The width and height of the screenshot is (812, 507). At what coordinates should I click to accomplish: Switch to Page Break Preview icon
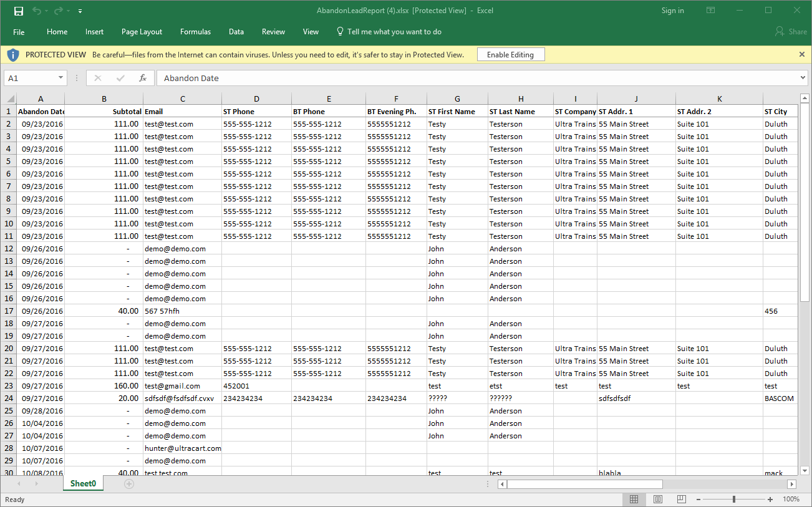pyautogui.click(x=682, y=500)
